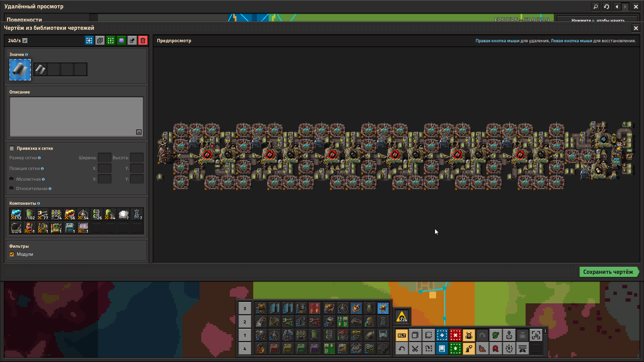
Task: Click the Ширина grid width field
Action: (105, 158)
